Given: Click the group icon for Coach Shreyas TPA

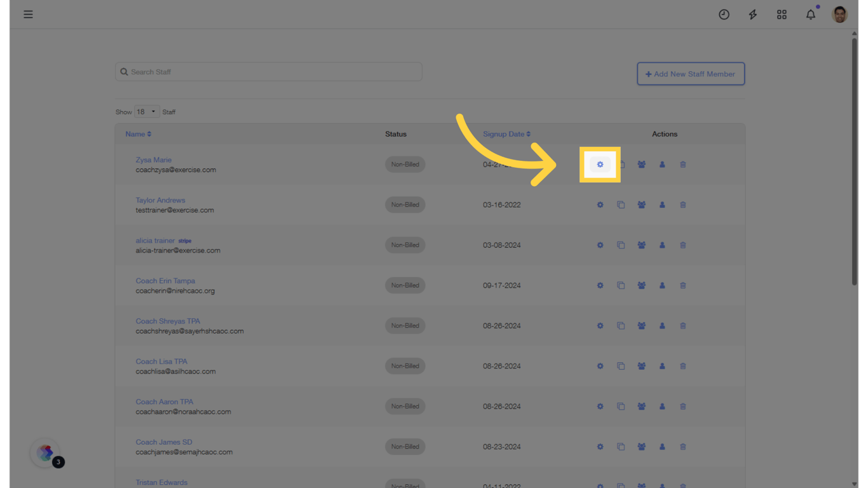Looking at the screenshot, I should point(642,326).
